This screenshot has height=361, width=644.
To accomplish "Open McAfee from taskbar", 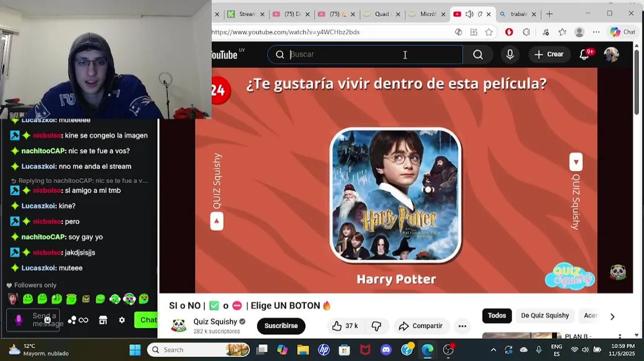I will [x=365, y=350].
